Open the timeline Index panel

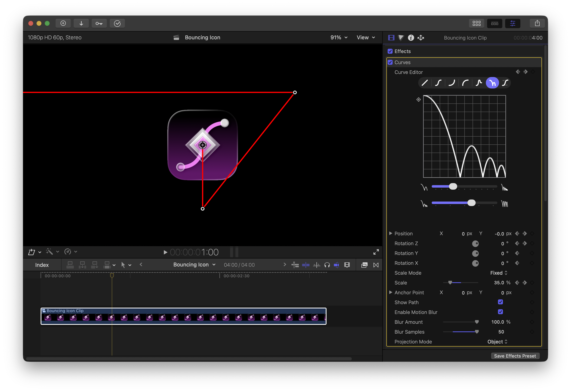point(42,265)
